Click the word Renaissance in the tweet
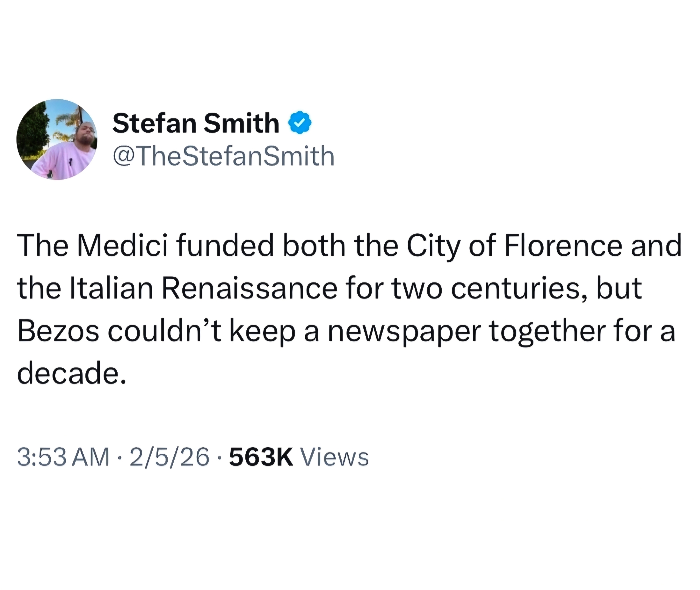This screenshot has height=590, width=700. 249,288
